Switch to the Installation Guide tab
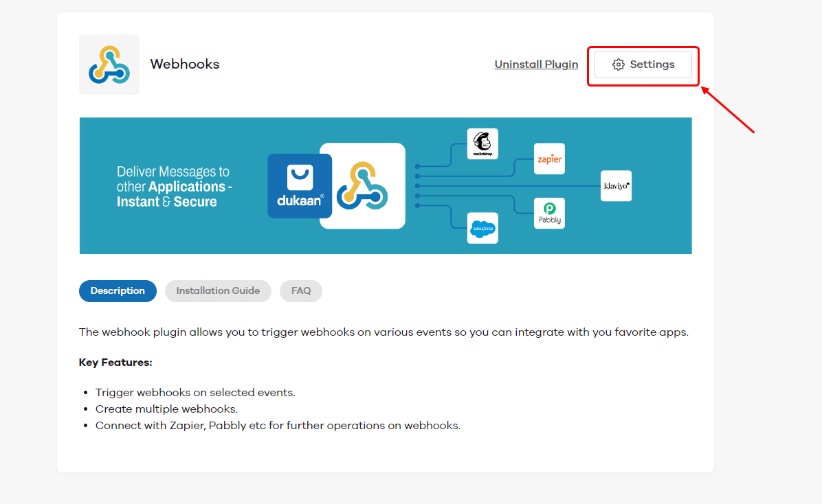Image resolution: width=822 pixels, height=504 pixels. click(218, 290)
